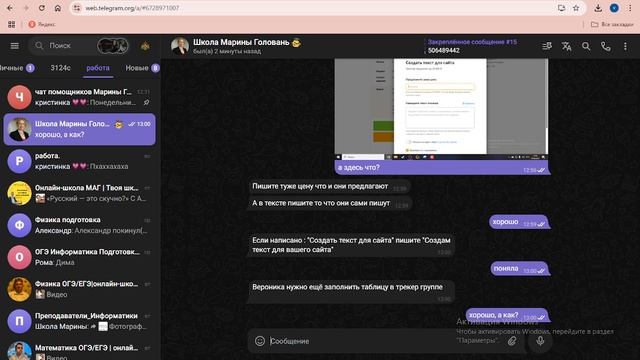The image size is (640, 360).
Task: Switch to the Личные folder tab
Action: pyautogui.click(x=16, y=68)
